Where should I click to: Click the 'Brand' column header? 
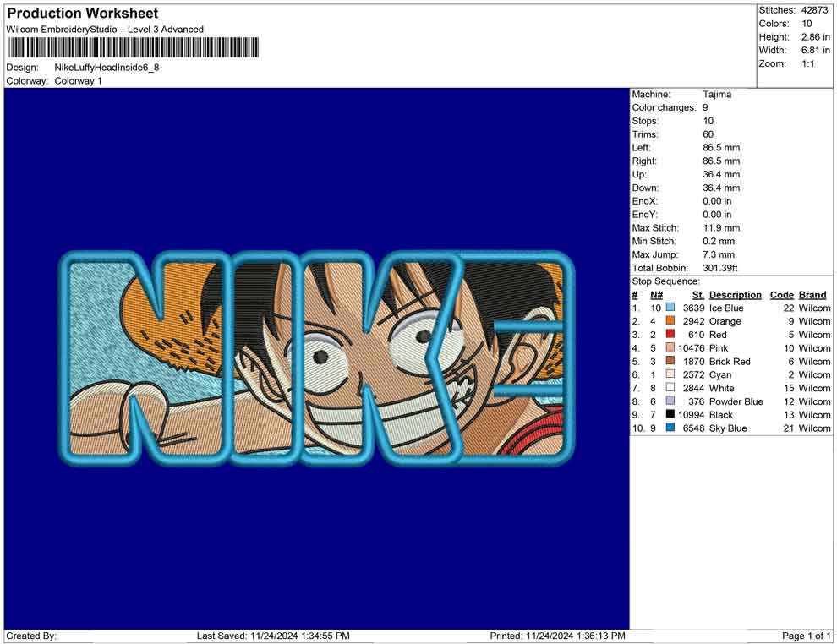point(812,294)
